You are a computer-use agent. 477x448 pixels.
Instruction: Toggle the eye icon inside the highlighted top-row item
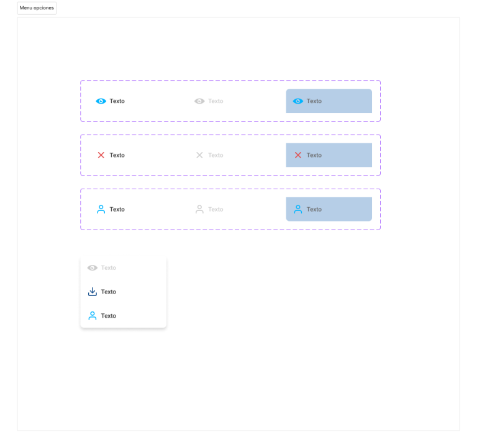coord(298,101)
